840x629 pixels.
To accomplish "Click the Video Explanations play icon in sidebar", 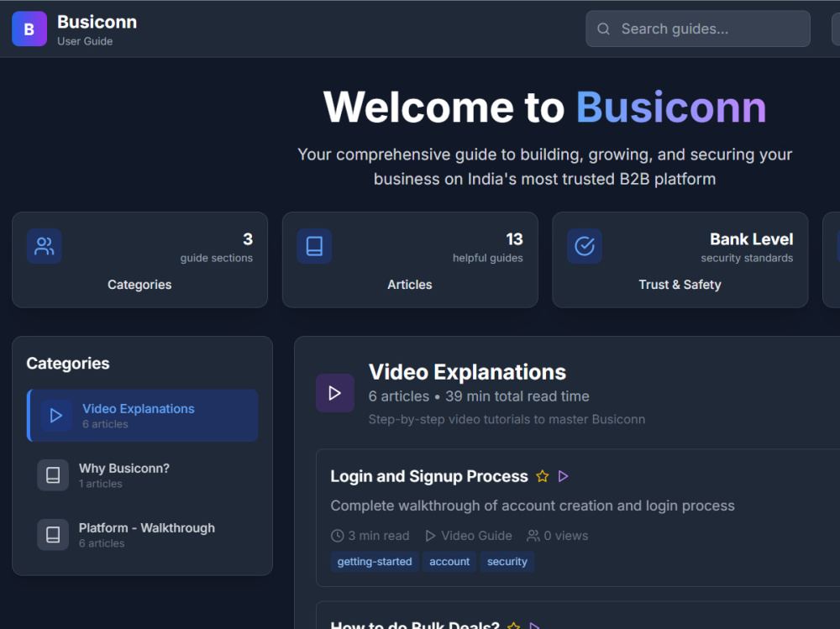I will tap(56, 416).
